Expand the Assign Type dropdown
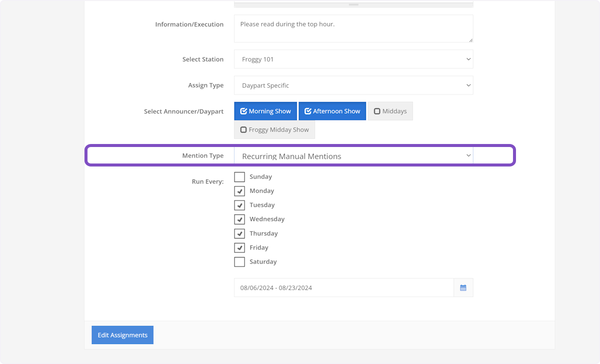Image resolution: width=600 pixels, height=364 pixels. pyautogui.click(x=353, y=85)
